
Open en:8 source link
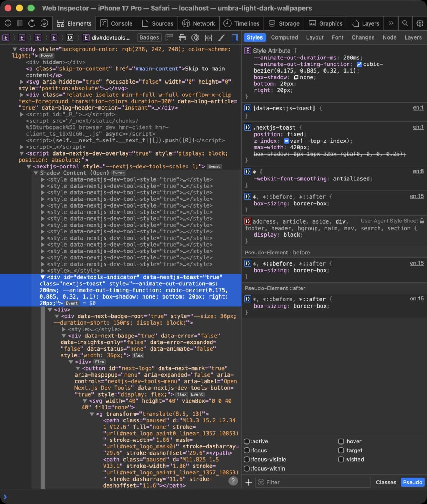[x=418, y=172]
